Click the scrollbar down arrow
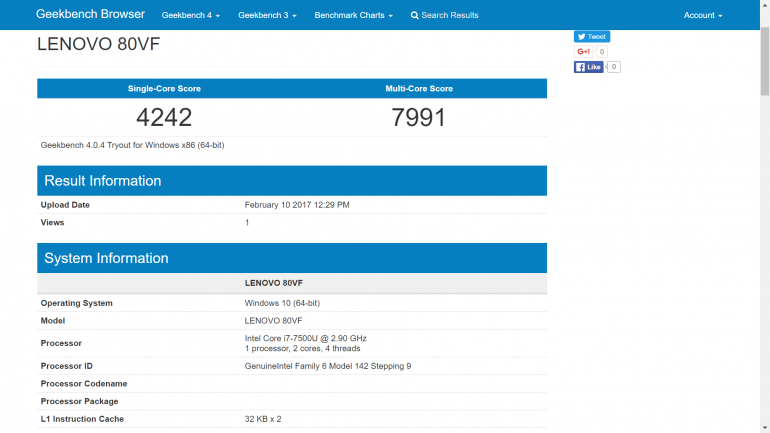Image resolution: width=770 pixels, height=433 pixels. click(765, 429)
